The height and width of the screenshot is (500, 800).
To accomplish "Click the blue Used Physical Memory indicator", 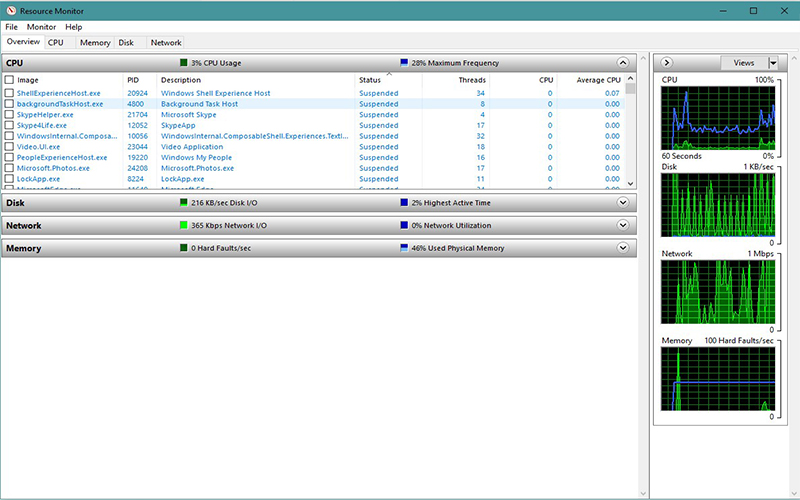I will pos(404,248).
